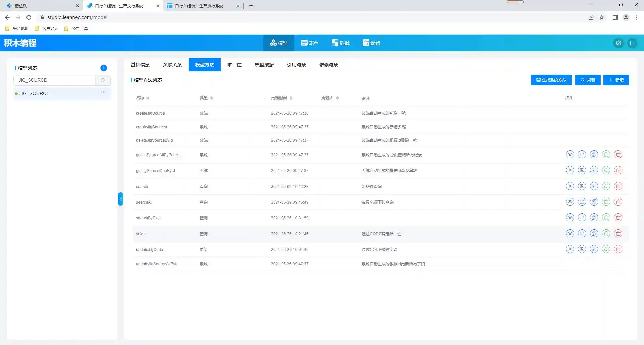Collapse the left model list panel
The width and height of the screenshot is (644, 345).
tap(120, 199)
